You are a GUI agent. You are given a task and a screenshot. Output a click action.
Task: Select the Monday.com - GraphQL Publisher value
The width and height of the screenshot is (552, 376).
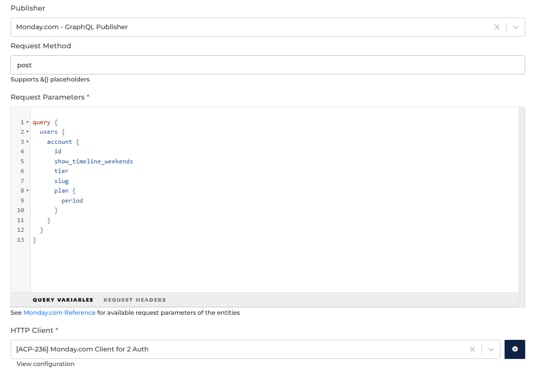72,27
